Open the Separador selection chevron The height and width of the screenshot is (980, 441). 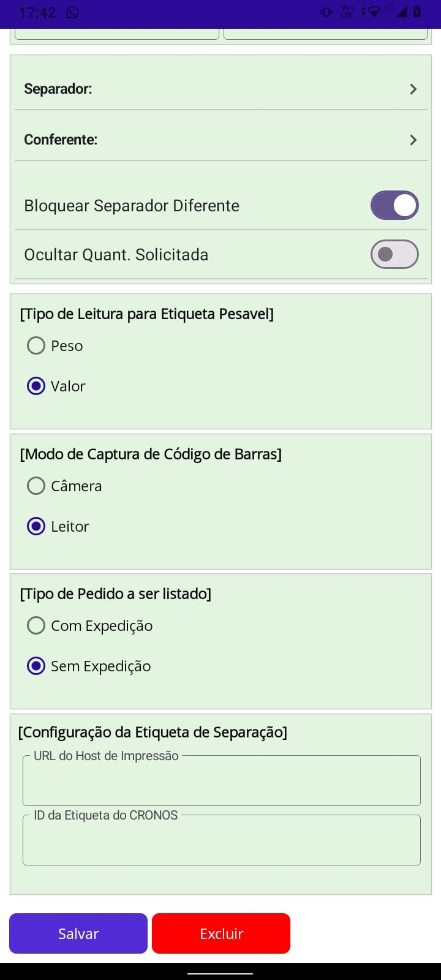click(x=413, y=89)
